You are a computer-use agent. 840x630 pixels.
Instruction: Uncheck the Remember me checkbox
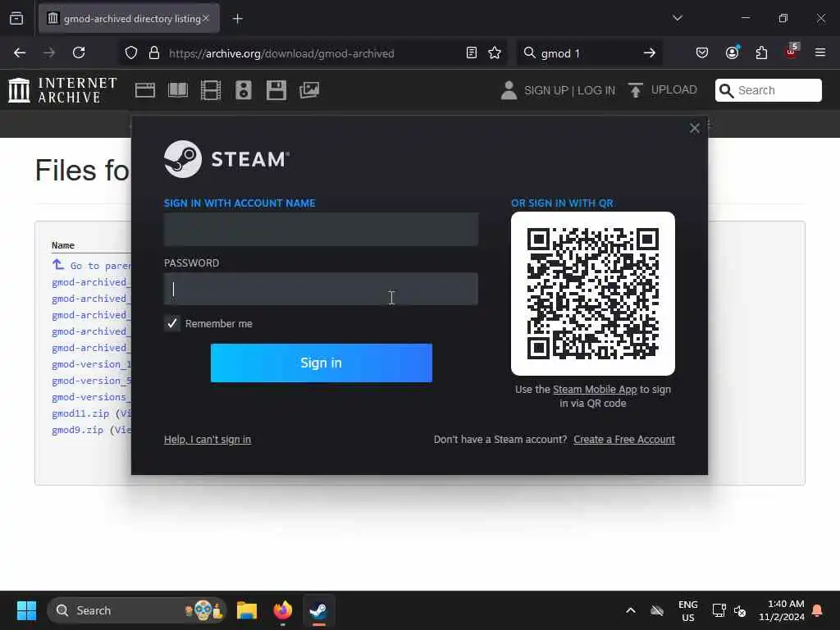tap(172, 323)
